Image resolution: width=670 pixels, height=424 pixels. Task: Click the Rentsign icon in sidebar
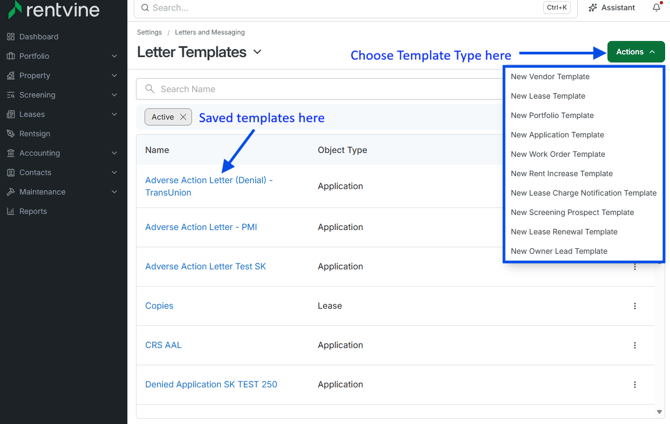click(11, 134)
